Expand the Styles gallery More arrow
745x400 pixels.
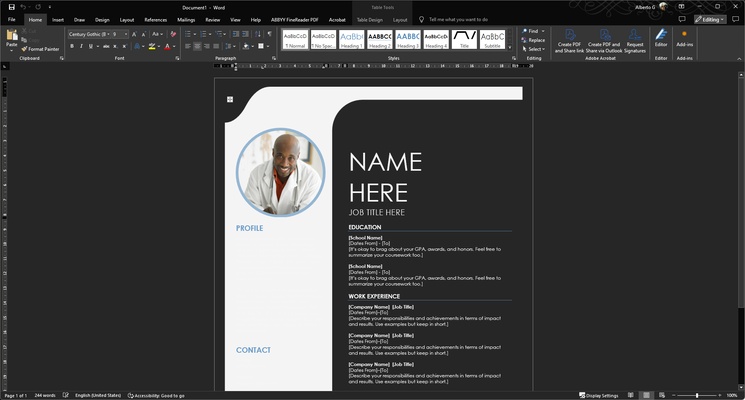click(x=510, y=48)
